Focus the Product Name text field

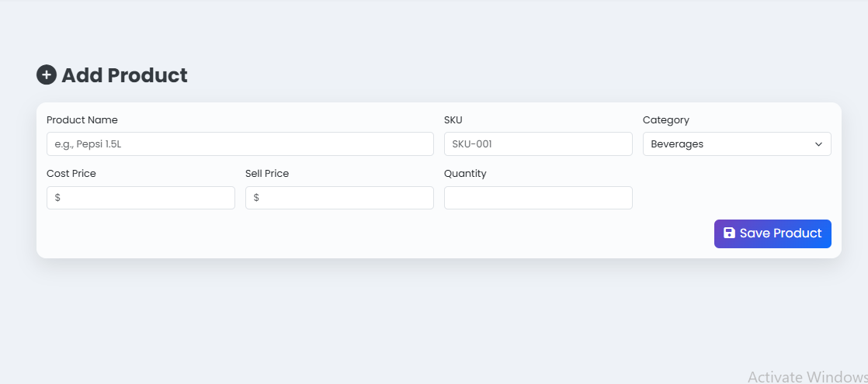[x=240, y=144]
